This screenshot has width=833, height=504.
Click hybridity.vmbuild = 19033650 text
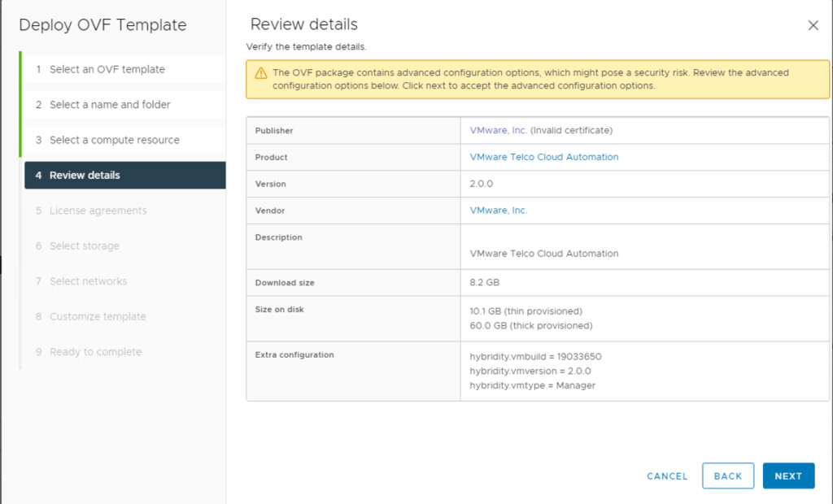(535, 356)
